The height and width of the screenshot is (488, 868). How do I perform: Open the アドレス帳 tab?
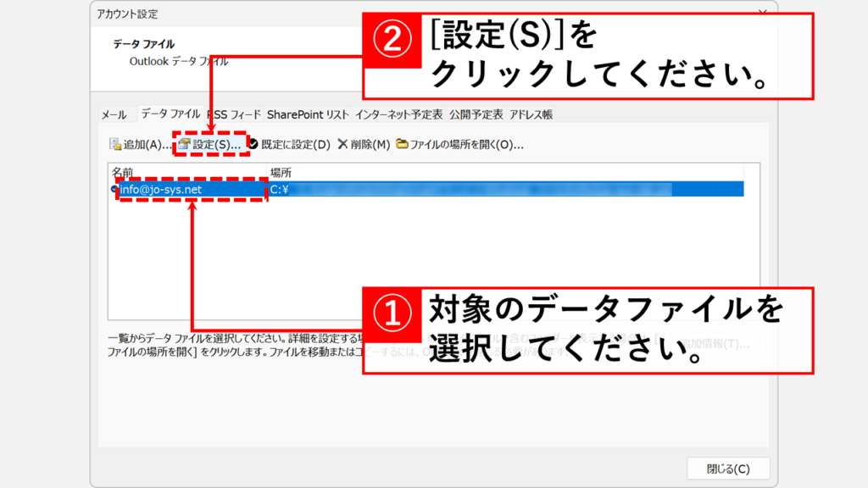coord(531,114)
